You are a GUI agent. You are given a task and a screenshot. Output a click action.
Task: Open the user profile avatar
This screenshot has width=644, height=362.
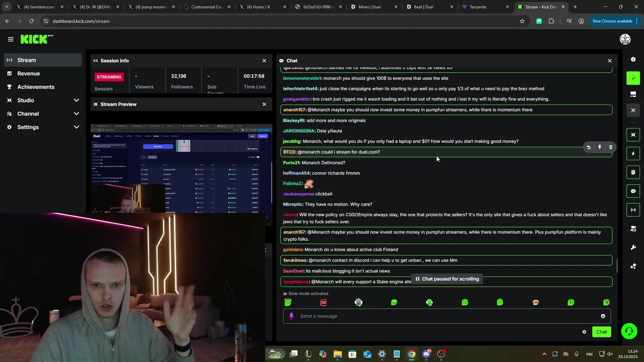click(625, 39)
